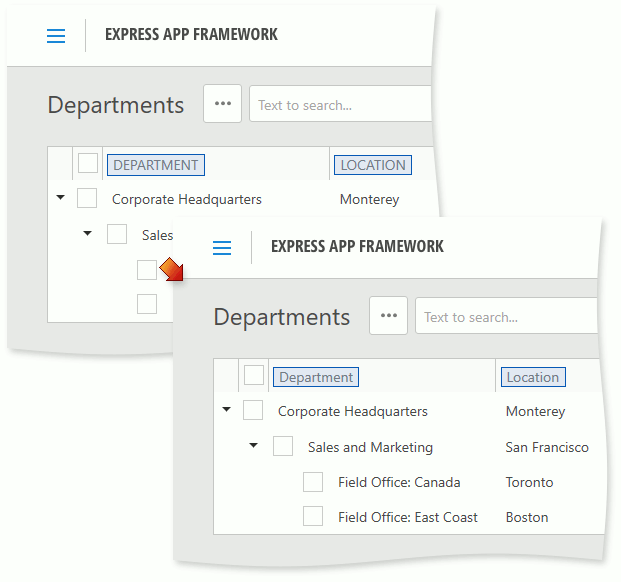
Task: Sort by uppercase DEPARTMENT column header
Action: point(156,165)
